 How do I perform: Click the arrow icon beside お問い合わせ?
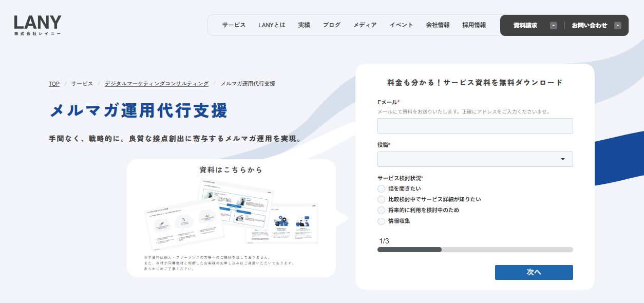pyautogui.click(x=617, y=25)
